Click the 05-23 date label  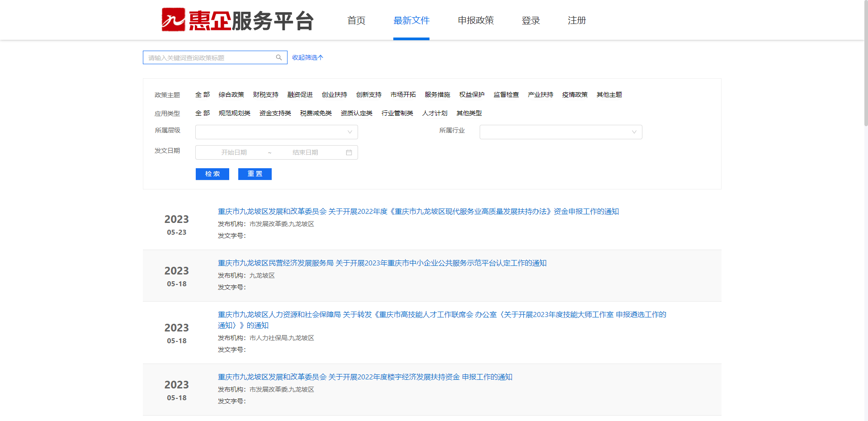(177, 232)
